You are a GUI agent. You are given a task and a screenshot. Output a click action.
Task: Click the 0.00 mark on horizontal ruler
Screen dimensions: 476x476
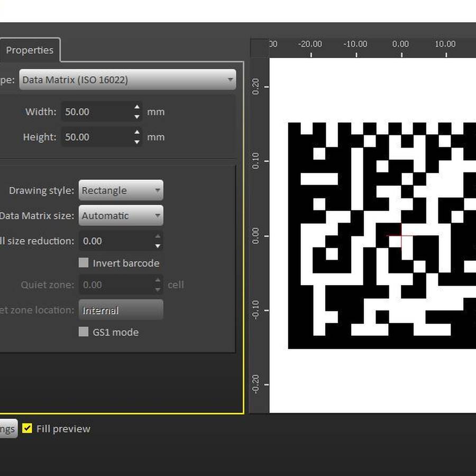400,44
